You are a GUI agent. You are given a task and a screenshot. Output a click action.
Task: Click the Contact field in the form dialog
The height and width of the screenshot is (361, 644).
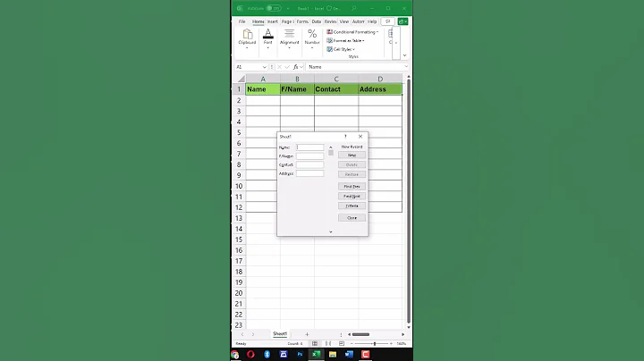(x=309, y=164)
